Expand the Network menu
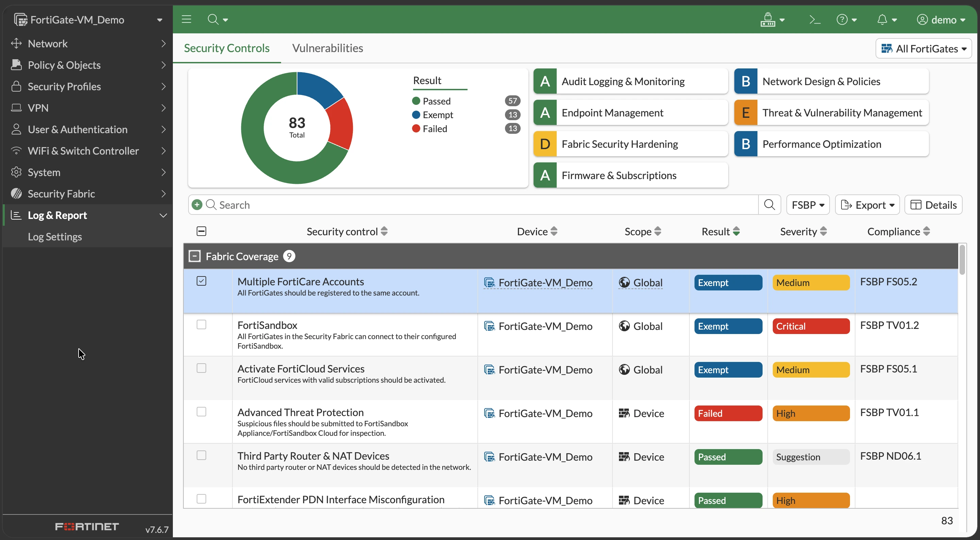The image size is (980, 540). [x=88, y=44]
